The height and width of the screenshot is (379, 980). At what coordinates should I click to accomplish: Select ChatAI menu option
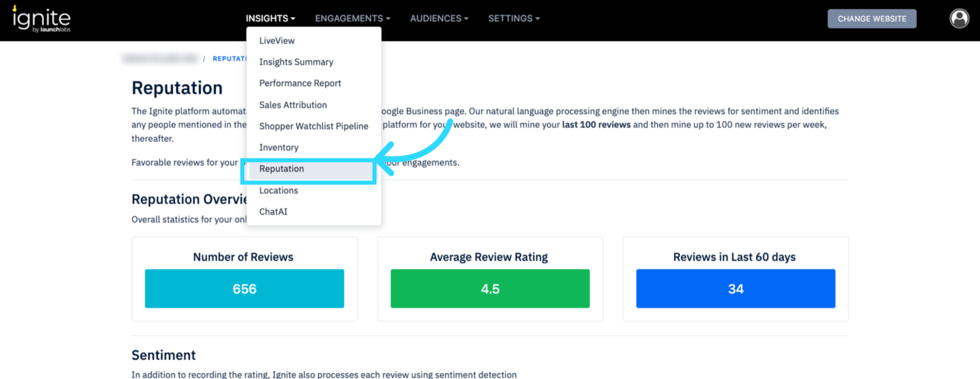pyautogui.click(x=273, y=212)
